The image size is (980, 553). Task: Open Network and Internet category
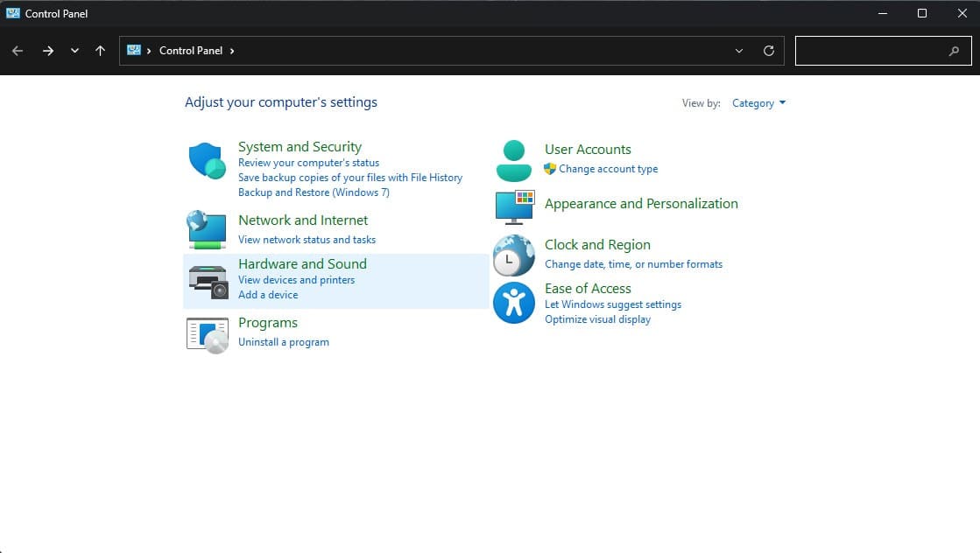click(x=303, y=220)
